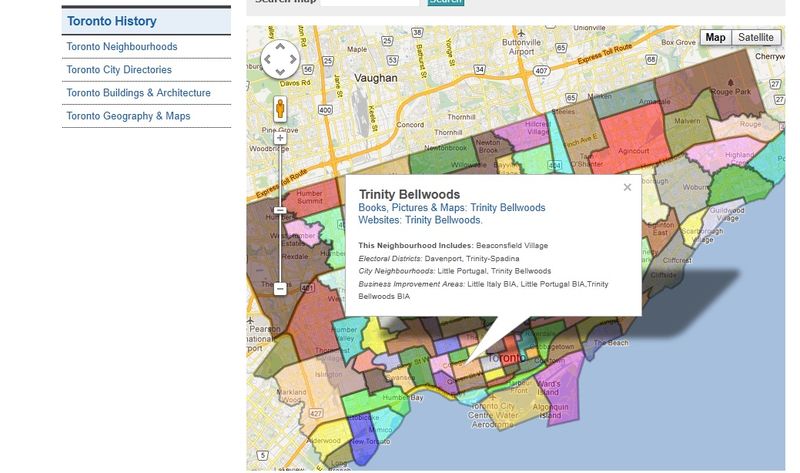
Task: Open Toronto City Directories sidebar link
Action: point(119,69)
